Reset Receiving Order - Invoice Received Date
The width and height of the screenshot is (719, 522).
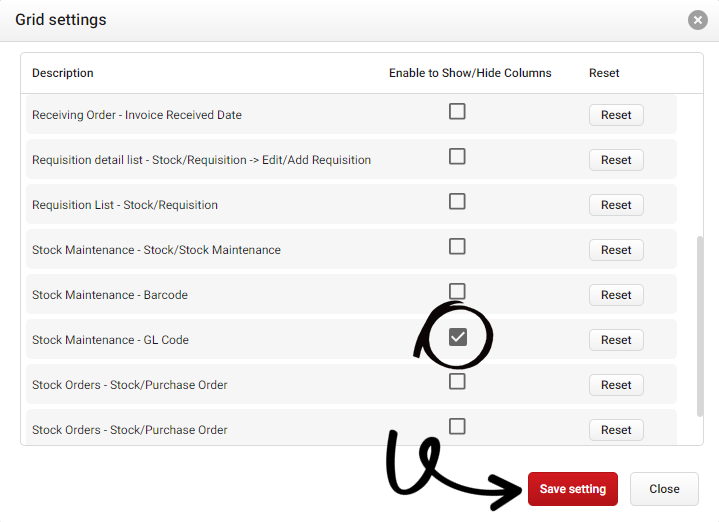point(616,115)
